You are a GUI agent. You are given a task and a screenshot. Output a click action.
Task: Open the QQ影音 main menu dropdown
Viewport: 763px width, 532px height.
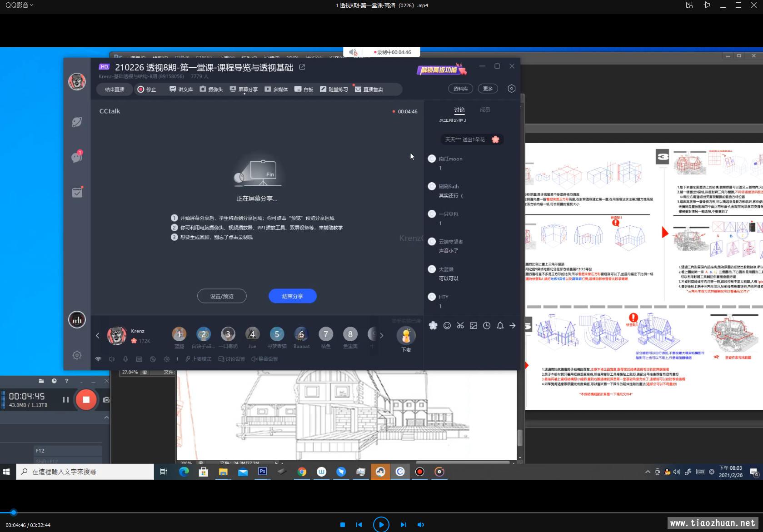pyautogui.click(x=19, y=5)
